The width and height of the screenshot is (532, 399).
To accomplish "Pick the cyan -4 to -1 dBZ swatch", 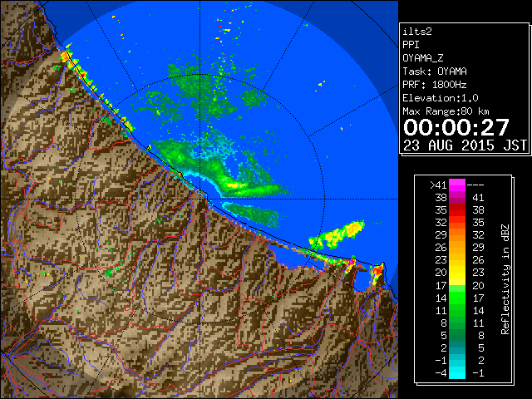I will pyautogui.click(x=457, y=372).
